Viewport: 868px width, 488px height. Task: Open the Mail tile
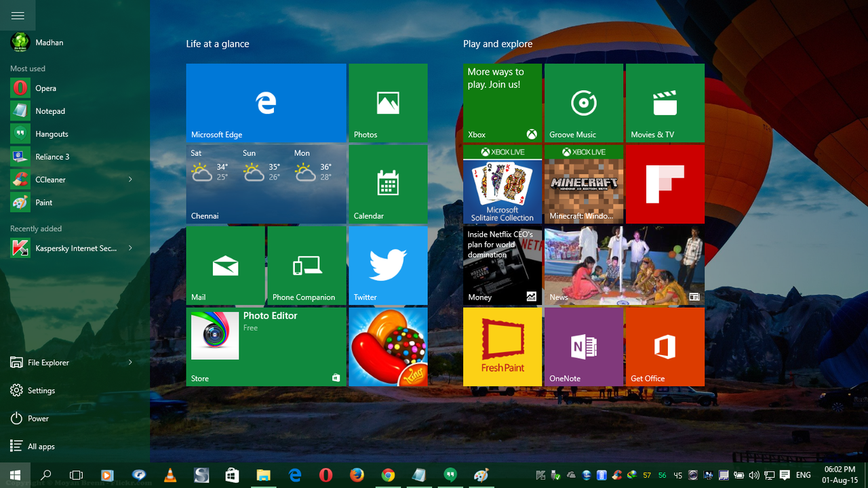225,266
